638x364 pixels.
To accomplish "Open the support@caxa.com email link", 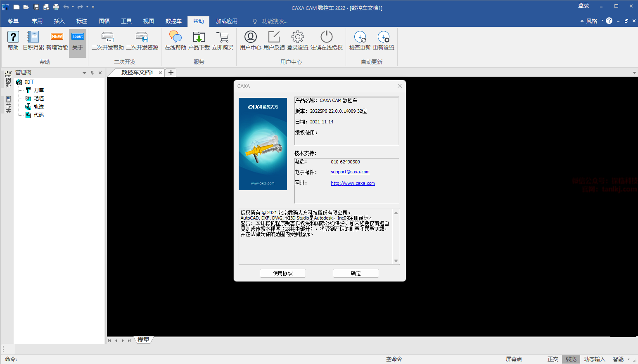I will click(x=350, y=172).
